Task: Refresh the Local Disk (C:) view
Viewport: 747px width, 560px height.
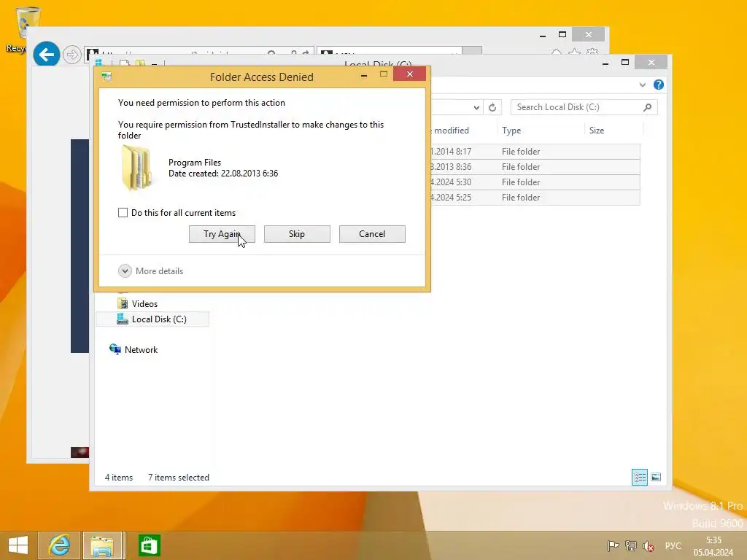Action: (492, 108)
